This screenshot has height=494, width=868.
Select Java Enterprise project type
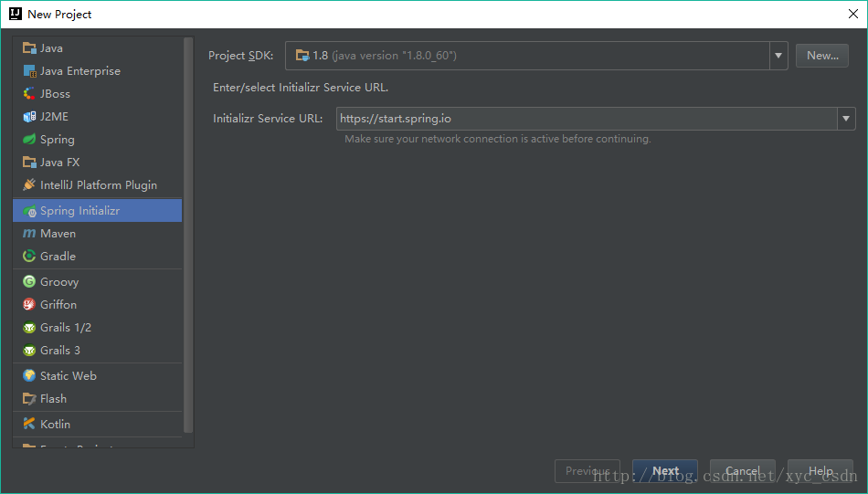pos(98,71)
